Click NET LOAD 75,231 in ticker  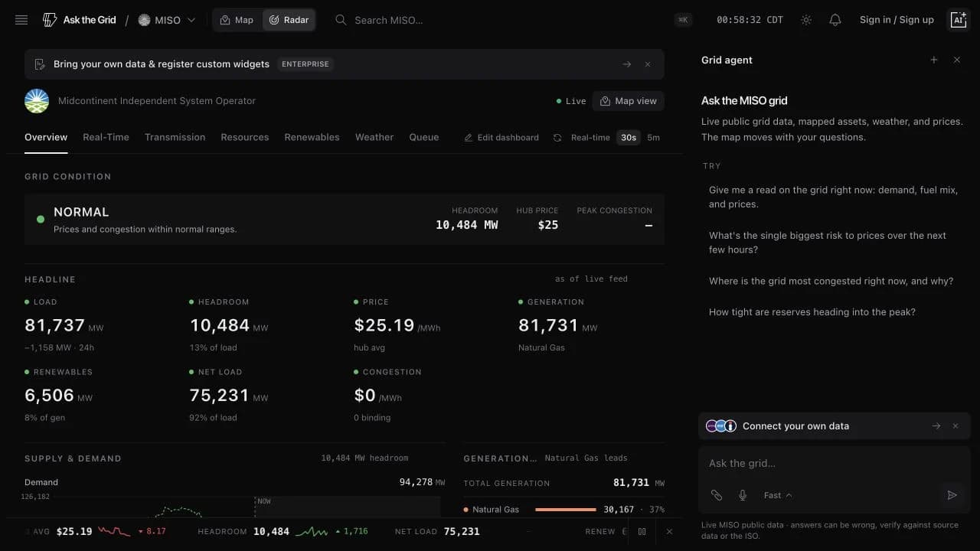click(437, 531)
